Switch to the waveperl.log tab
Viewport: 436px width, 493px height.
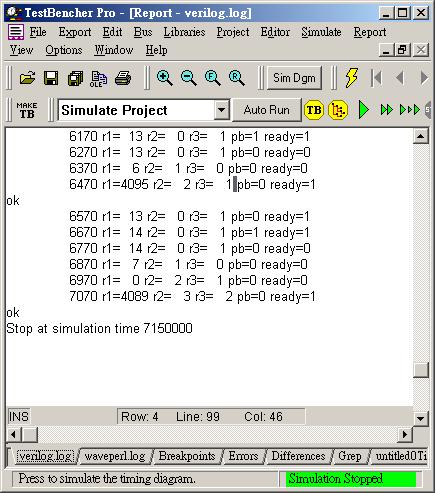point(115,456)
